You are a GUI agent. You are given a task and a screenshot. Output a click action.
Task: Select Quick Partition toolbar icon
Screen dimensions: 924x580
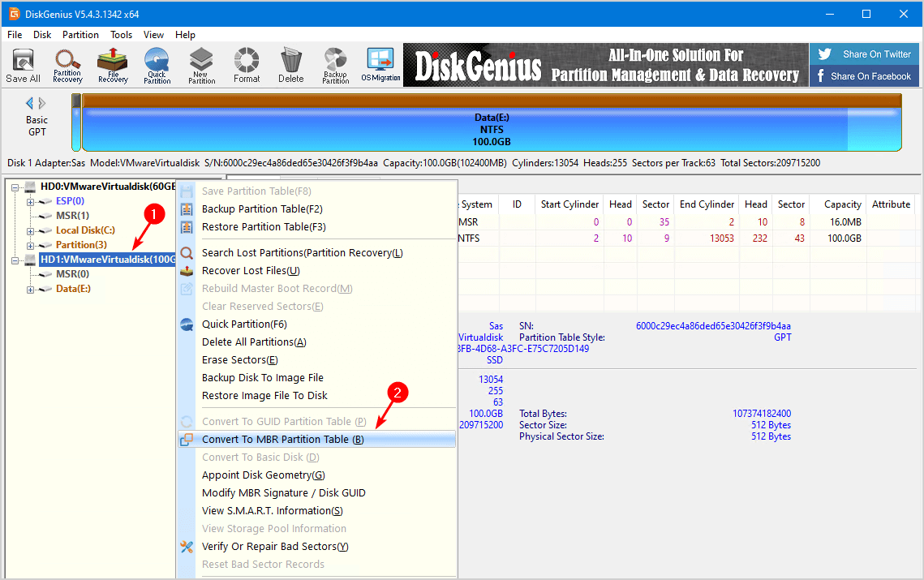(x=157, y=66)
